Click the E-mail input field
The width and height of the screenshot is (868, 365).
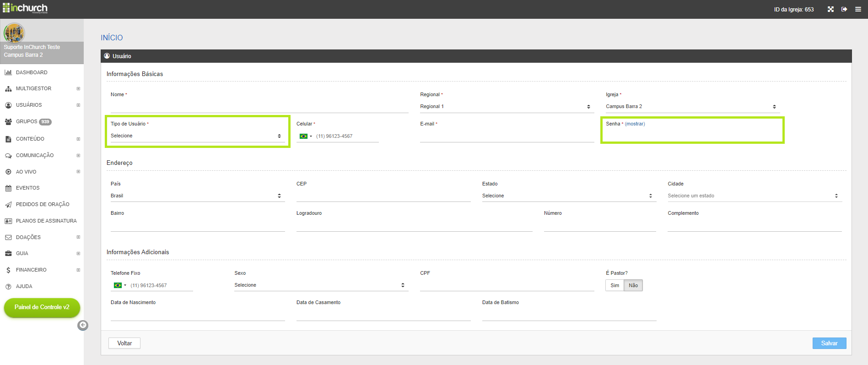[507, 136]
